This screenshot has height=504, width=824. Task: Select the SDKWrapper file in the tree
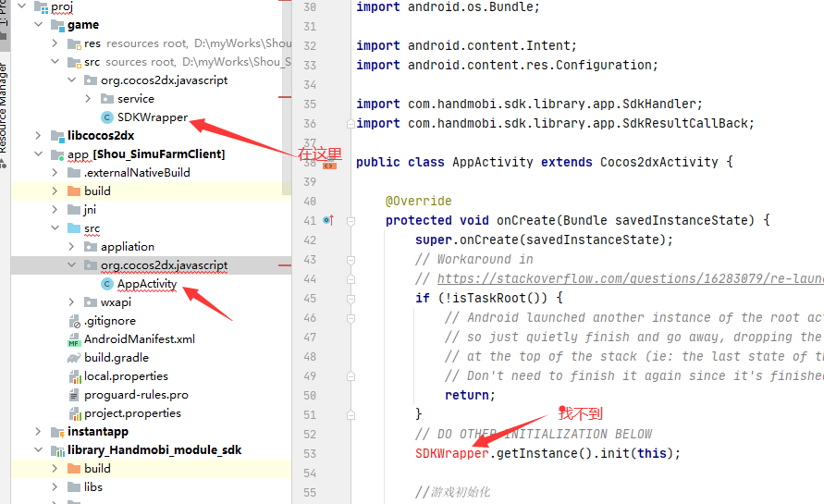153,117
